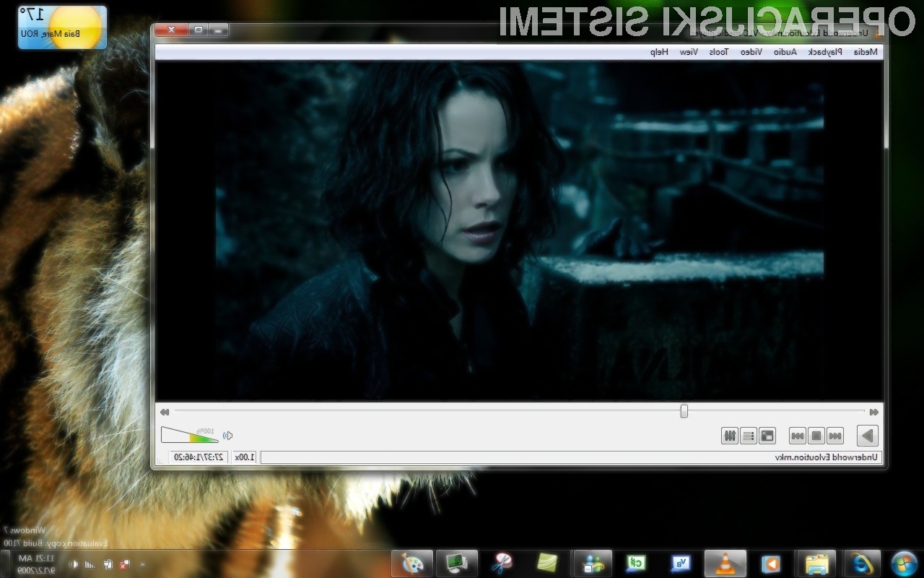The image size is (924, 578).
Task: Open the Media menu
Action: pos(865,52)
